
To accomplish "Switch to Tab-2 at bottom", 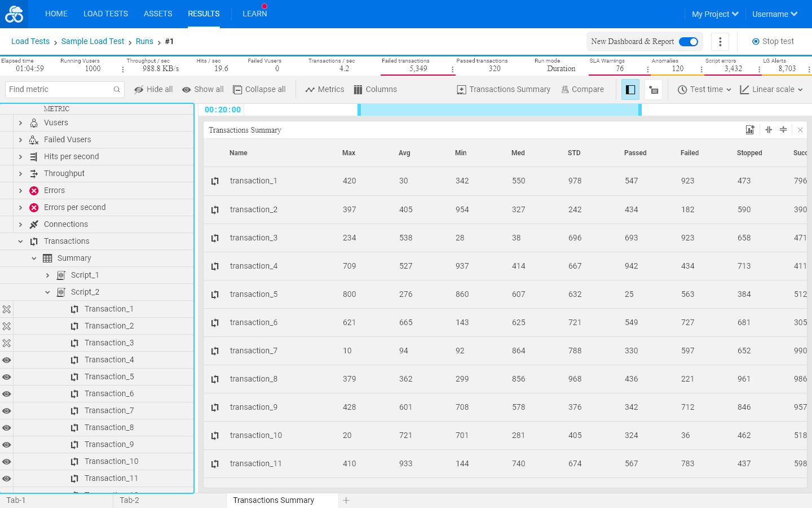I will (x=129, y=500).
